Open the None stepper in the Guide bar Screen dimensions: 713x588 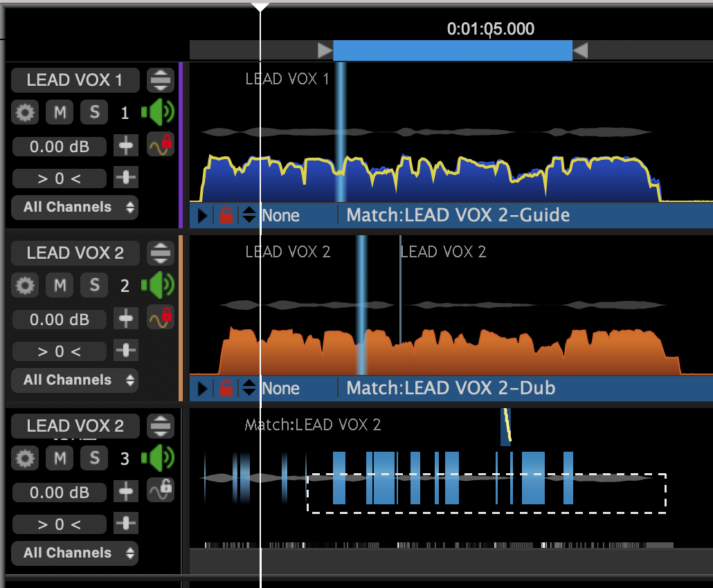click(x=249, y=216)
